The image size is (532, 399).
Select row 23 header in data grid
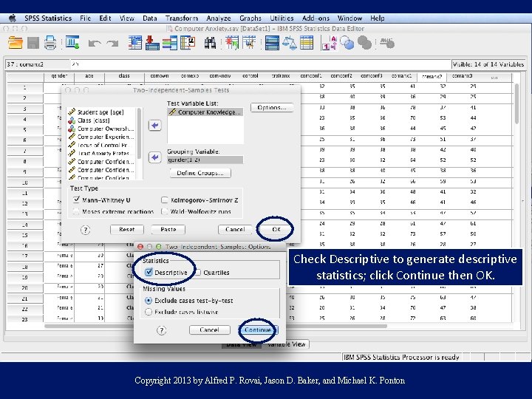25,319
